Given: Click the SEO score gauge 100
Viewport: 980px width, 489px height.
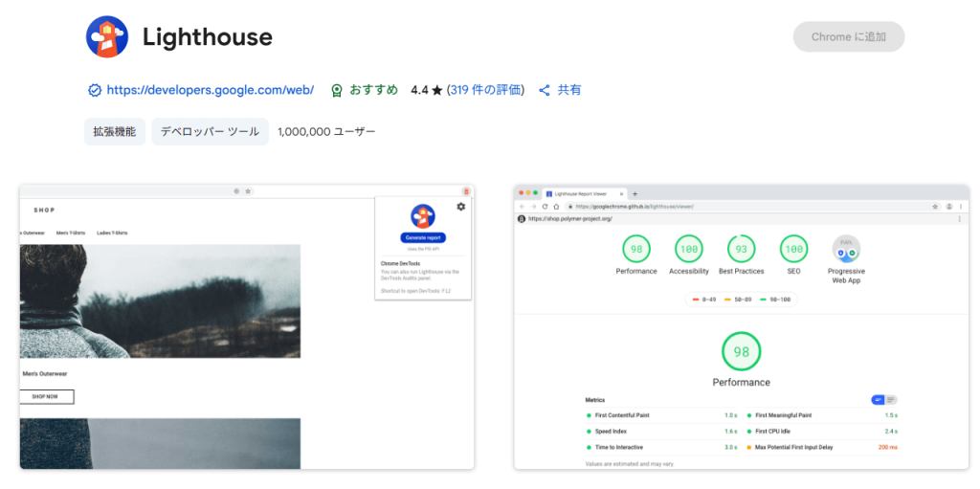Looking at the screenshot, I should (793, 249).
